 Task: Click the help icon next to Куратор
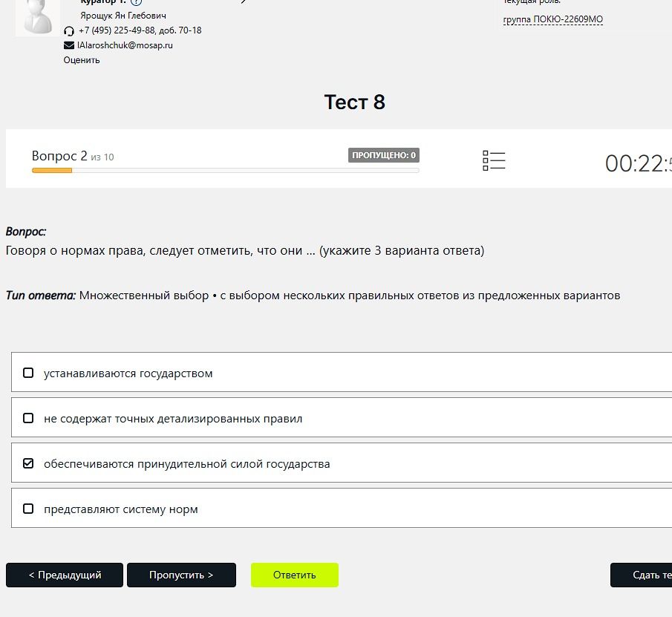point(136,2)
